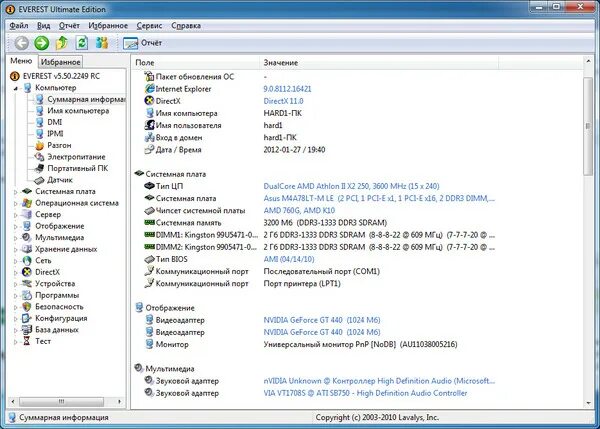Click the База данных icon

27,329
